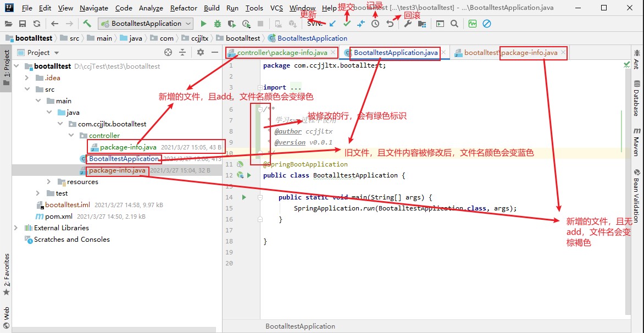This screenshot has height=333, width=644.
Task: Revert changes using the rollback arrow
Action: pos(390,24)
